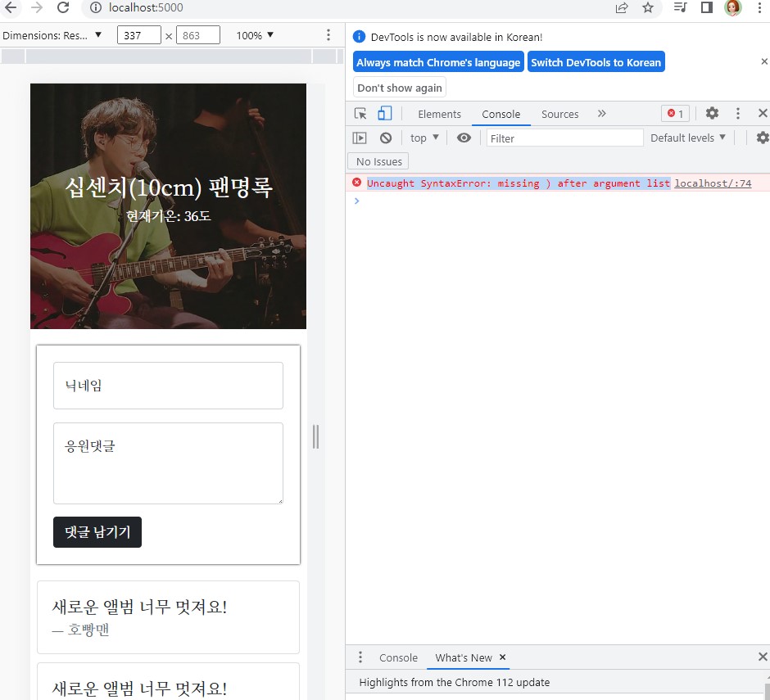Open DevTools customize three-dot menu
The width and height of the screenshot is (770, 700).
737,114
